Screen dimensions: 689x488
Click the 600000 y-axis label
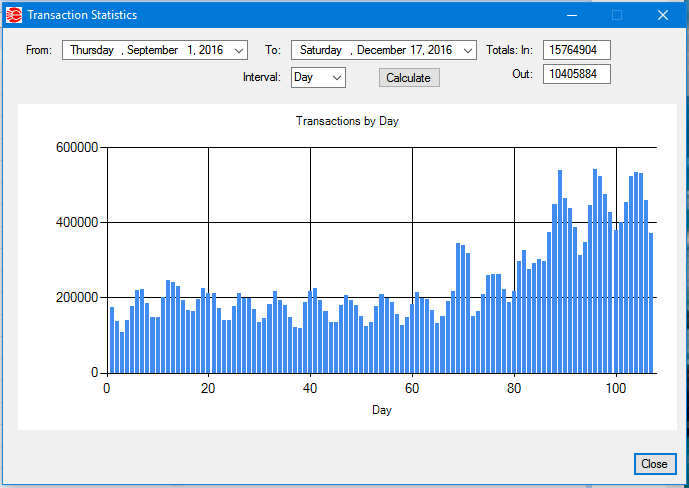(x=76, y=148)
